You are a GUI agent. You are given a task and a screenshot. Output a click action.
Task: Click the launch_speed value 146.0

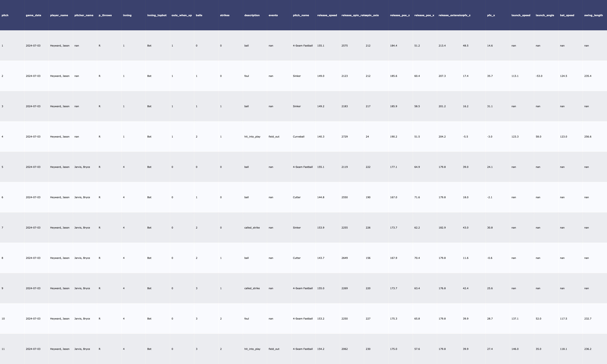point(515,349)
